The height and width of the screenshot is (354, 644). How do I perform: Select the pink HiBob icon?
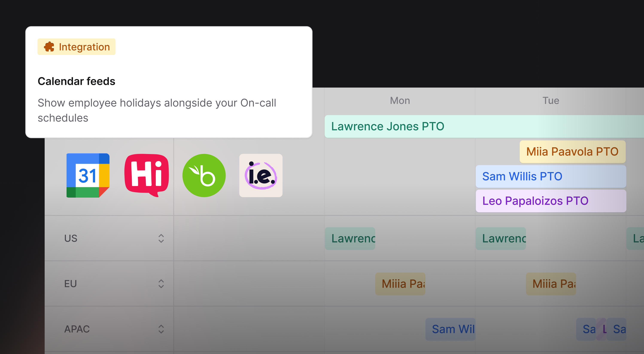coord(146,175)
